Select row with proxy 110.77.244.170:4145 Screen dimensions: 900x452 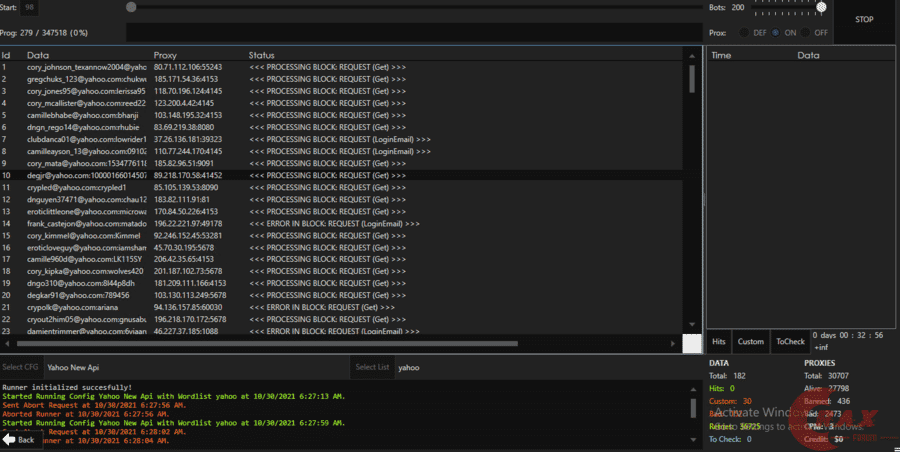pyautogui.click(x=342, y=152)
